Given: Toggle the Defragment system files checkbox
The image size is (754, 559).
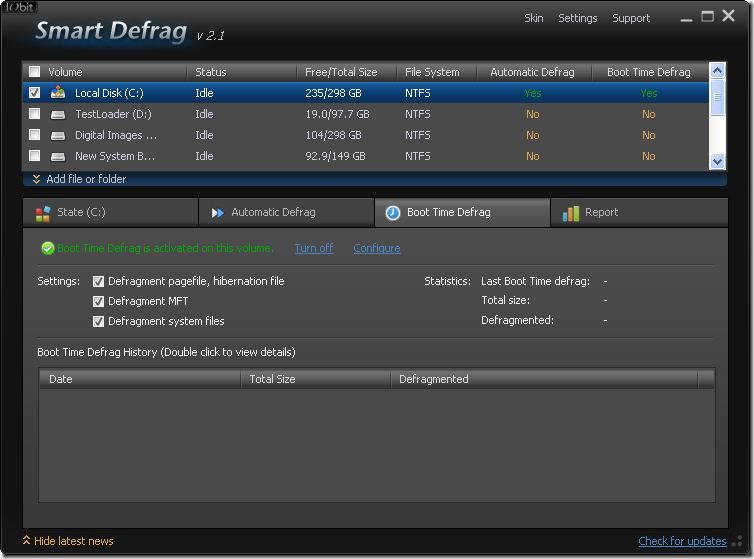Looking at the screenshot, I should pos(98,321).
